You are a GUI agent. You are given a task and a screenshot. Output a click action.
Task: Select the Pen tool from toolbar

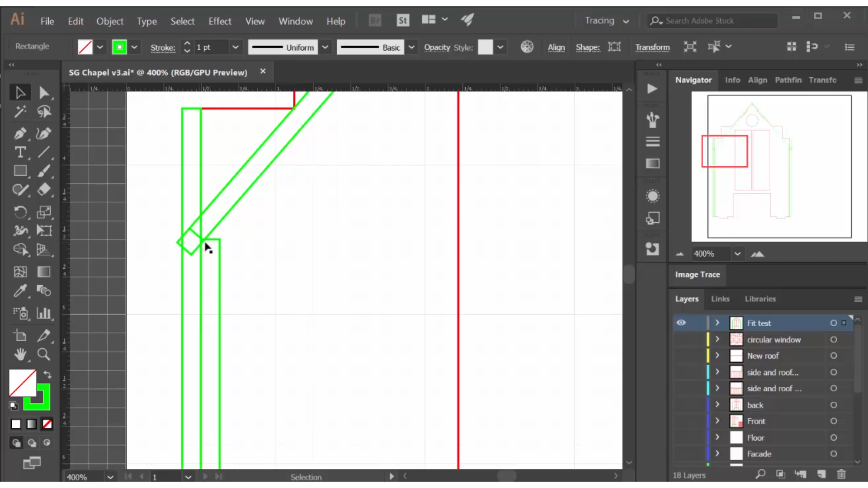coord(20,133)
